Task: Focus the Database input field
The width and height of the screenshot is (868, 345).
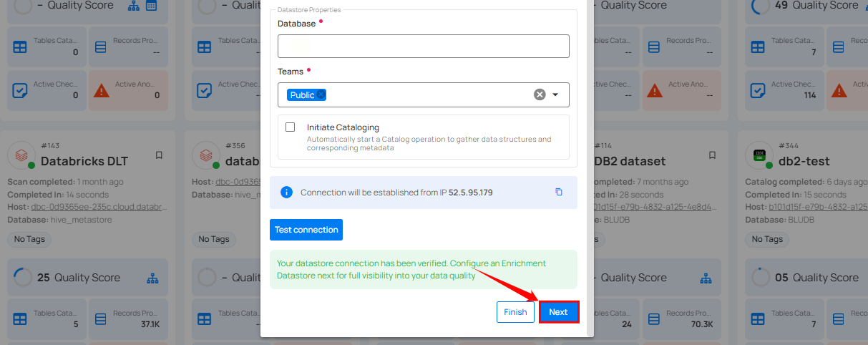Action: tap(423, 47)
